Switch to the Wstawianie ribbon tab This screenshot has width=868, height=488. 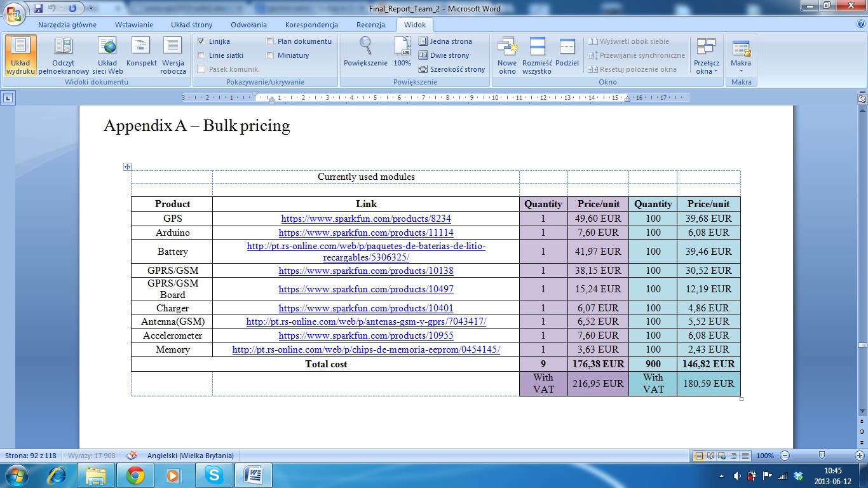pyautogui.click(x=134, y=25)
